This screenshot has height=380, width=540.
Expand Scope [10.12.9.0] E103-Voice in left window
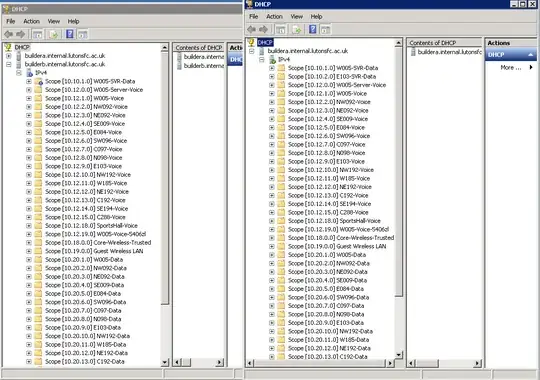29,166
